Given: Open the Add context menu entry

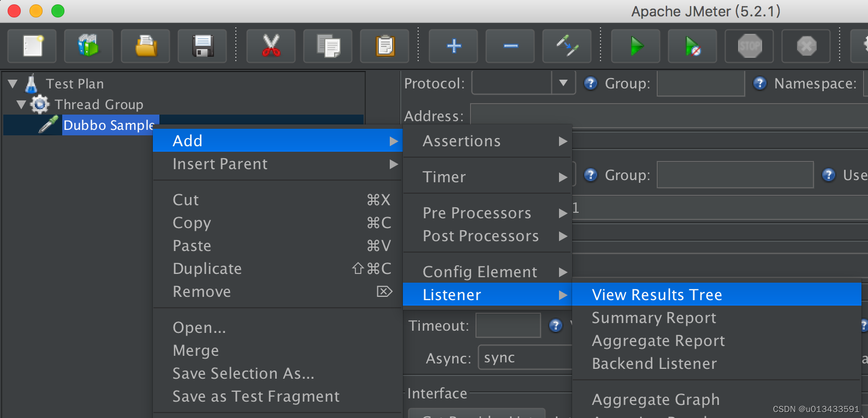Looking at the screenshot, I should coord(278,141).
